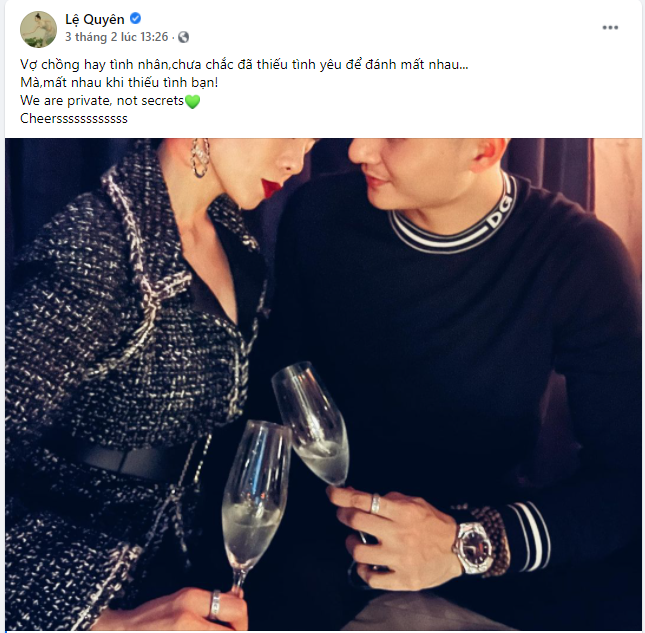Click the "Cheersssssssssssss" text line
The width and height of the screenshot is (645, 633).
[74, 118]
